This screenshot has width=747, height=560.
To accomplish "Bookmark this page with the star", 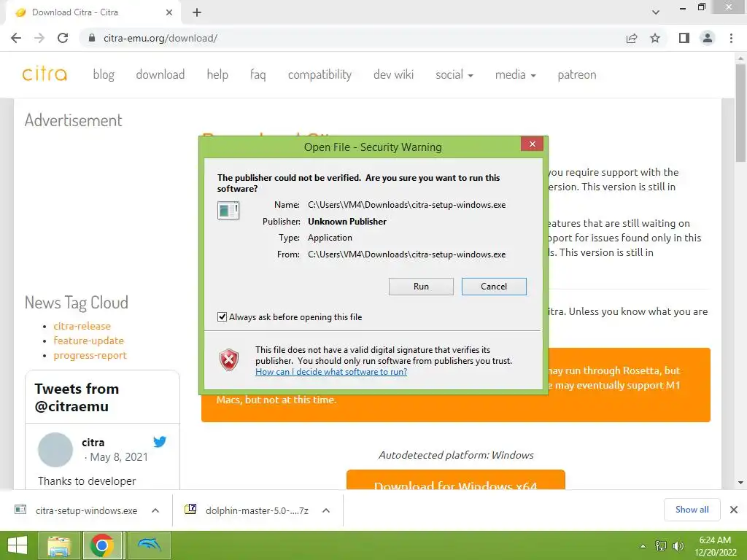I will click(x=655, y=38).
